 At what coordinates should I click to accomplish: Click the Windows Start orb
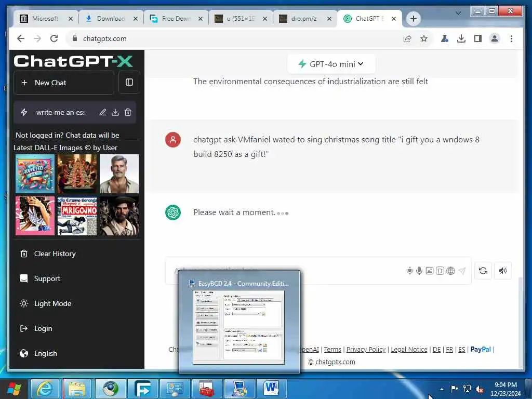click(14, 389)
